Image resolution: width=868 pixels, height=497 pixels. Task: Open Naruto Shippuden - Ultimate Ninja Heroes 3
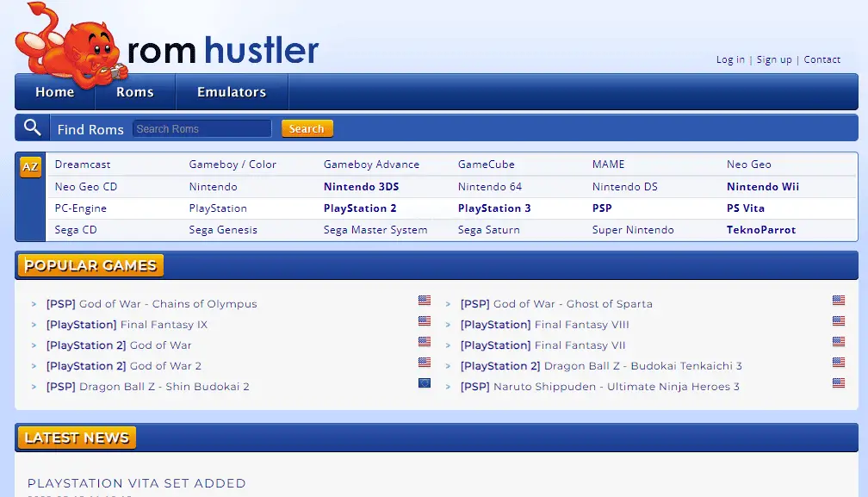(x=600, y=386)
